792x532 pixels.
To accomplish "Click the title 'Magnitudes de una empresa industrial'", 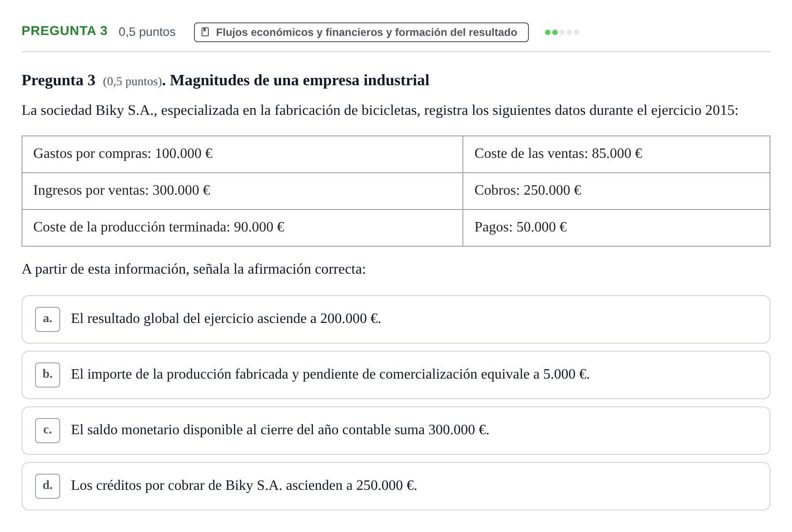I will (x=299, y=80).
